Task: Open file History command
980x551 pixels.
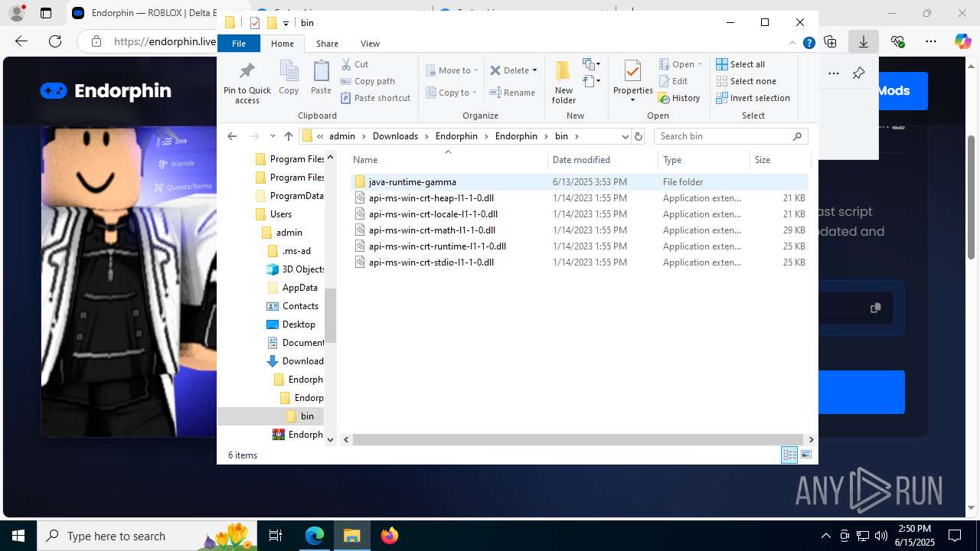Action: (679, 98)
